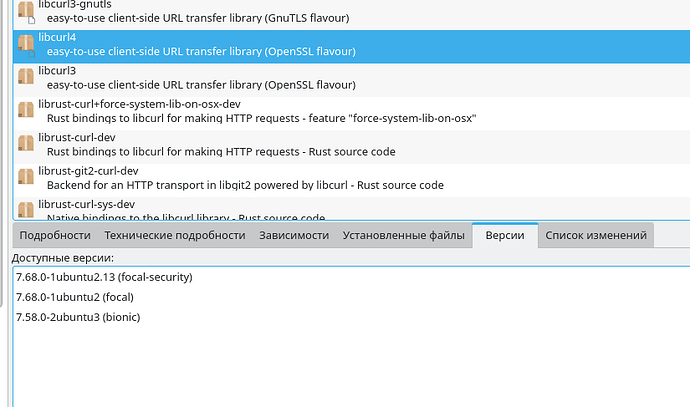Click the librust-curl+force-system-lib-on-osx-dev package icon
The width and height of the screenshot is (690, 407).
pos(27,110)
